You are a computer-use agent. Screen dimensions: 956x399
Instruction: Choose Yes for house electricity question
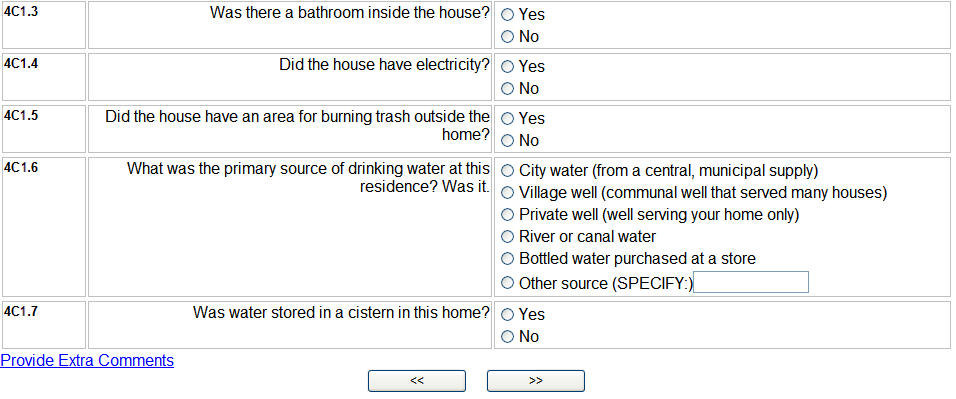(x=507, y=66)
